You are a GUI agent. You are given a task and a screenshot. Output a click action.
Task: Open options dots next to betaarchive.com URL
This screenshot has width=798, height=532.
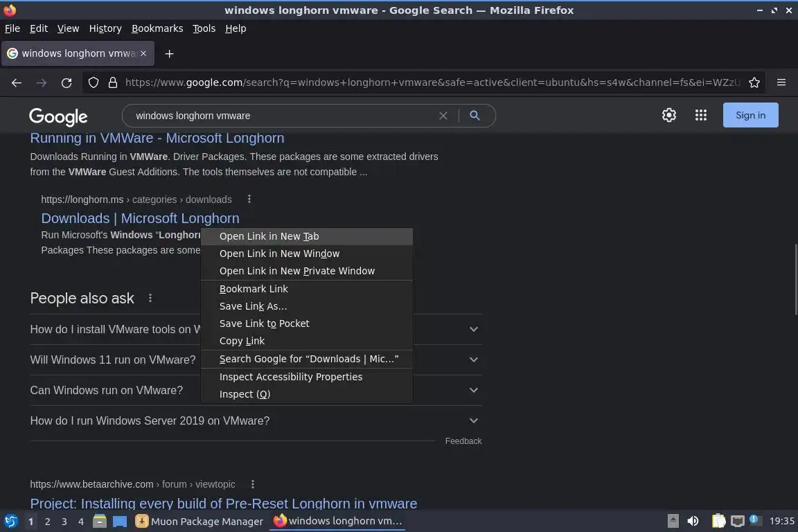point(252,484)
